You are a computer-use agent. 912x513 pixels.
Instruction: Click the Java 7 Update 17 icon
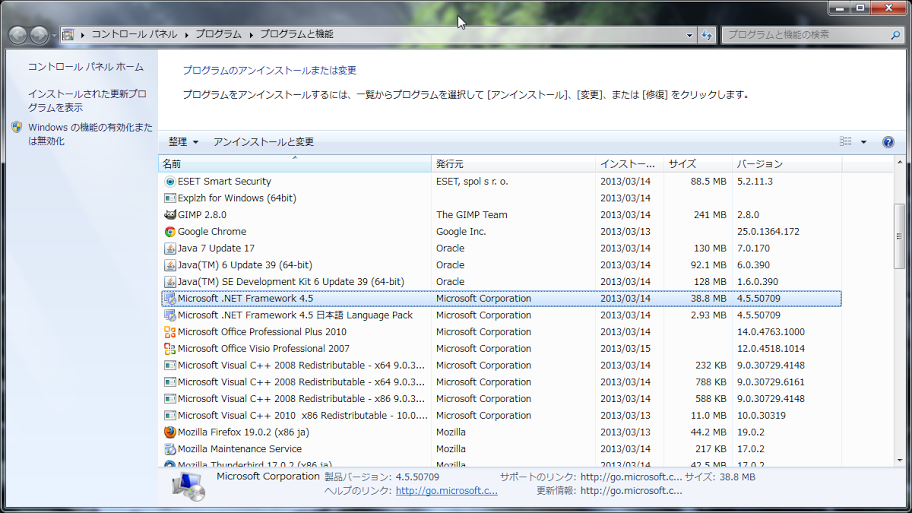[170, 248]
